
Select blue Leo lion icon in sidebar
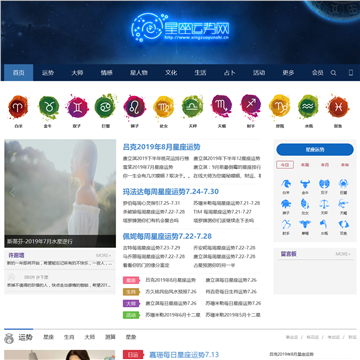(x=286, y=204)
